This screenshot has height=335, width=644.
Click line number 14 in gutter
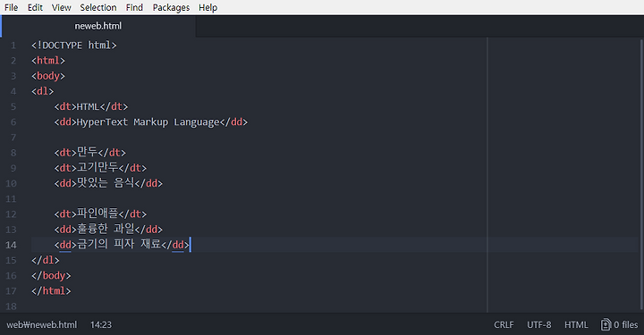[x=11, y=245]
